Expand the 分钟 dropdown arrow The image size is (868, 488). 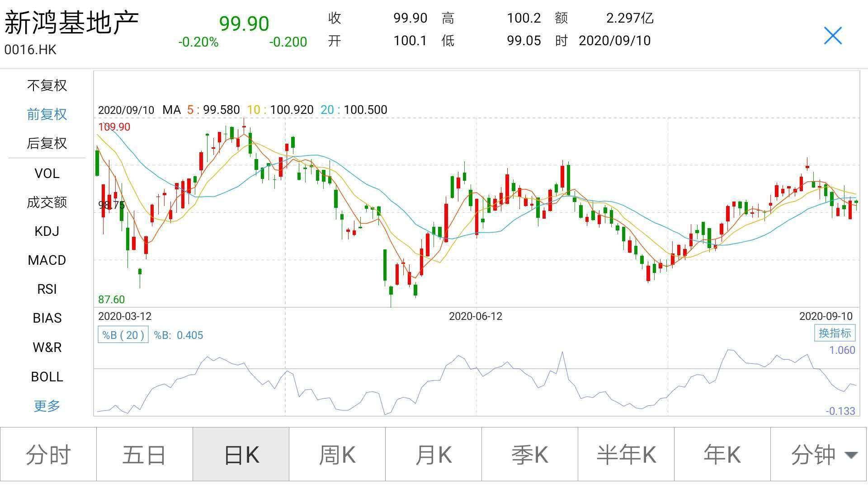point(851,455)
